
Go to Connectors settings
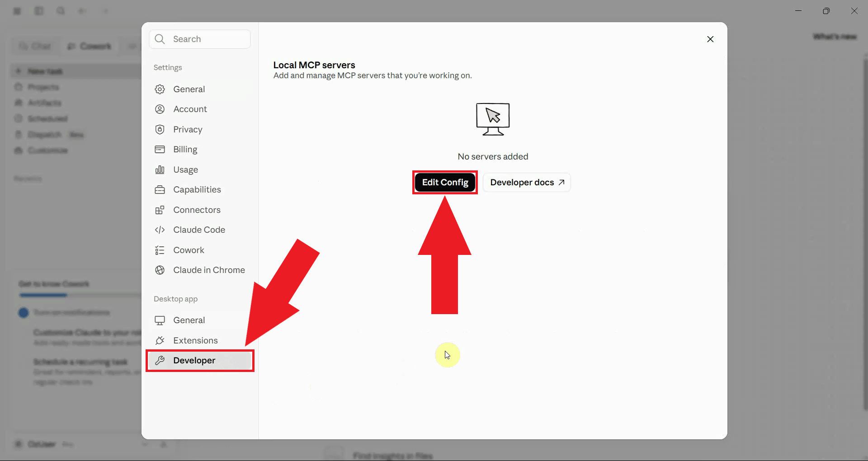[x=200, y=210]
